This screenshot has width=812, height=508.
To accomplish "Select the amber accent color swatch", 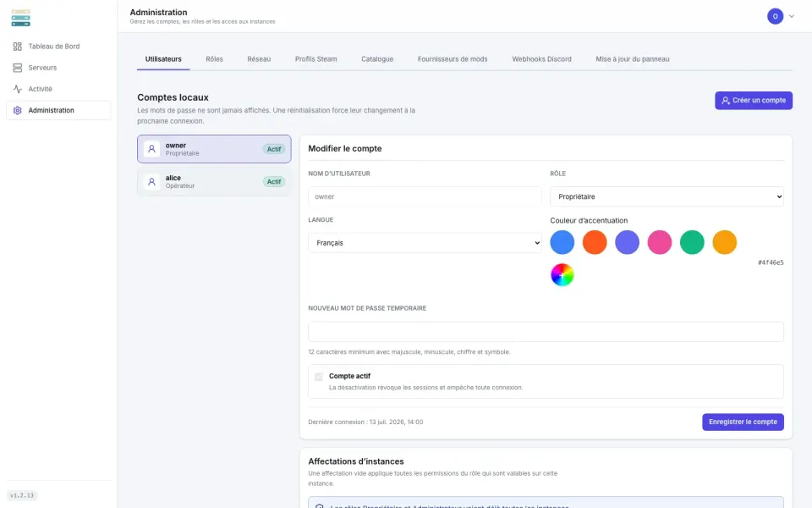I will [x=725, y=243].
